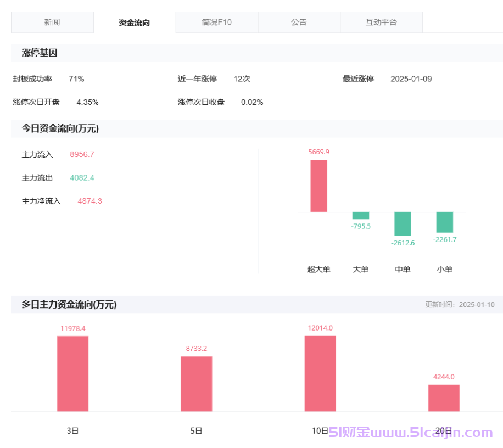Select the 封板成功率 value 71%

[x=76, y=79]
